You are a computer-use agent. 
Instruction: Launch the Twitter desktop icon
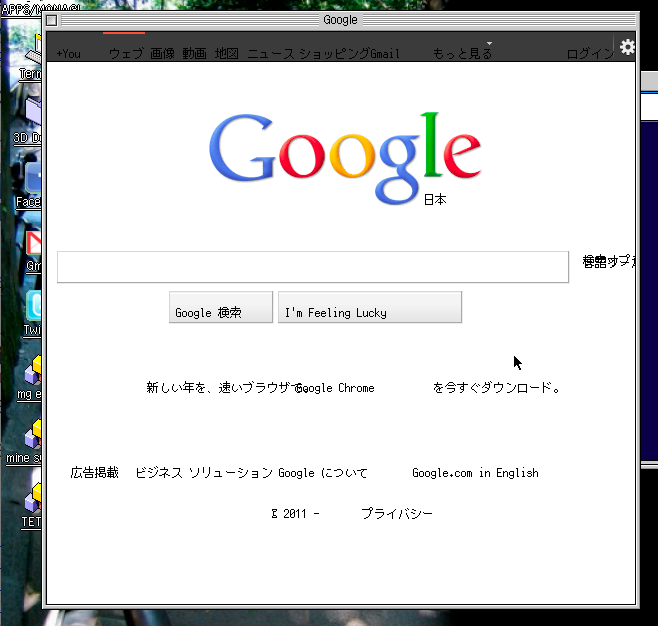[33, 313]
